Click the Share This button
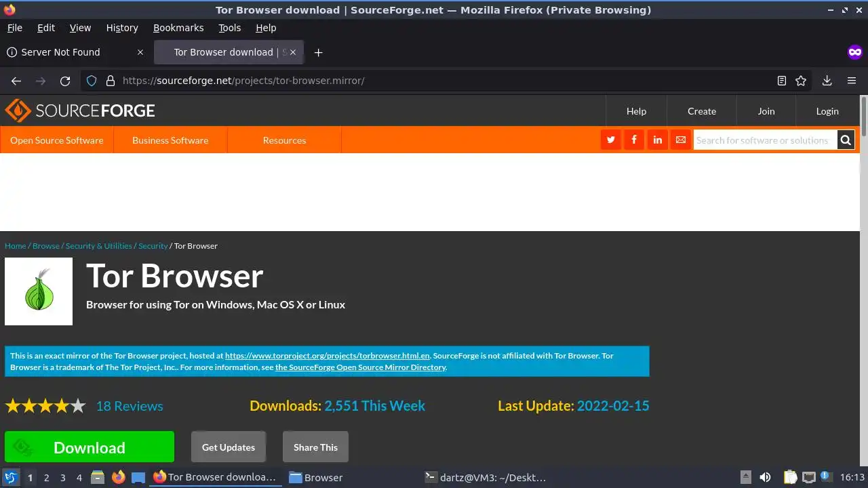 (315, 447)
